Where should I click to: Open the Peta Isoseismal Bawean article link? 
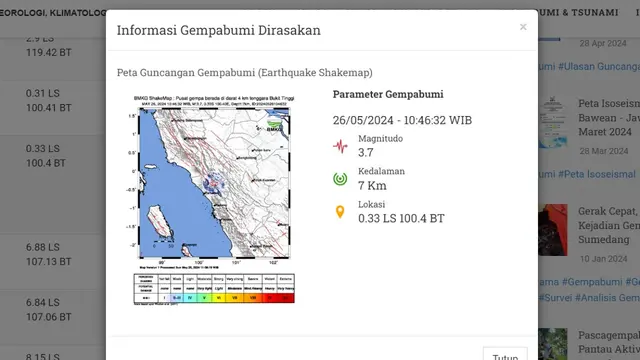point(609,118)
